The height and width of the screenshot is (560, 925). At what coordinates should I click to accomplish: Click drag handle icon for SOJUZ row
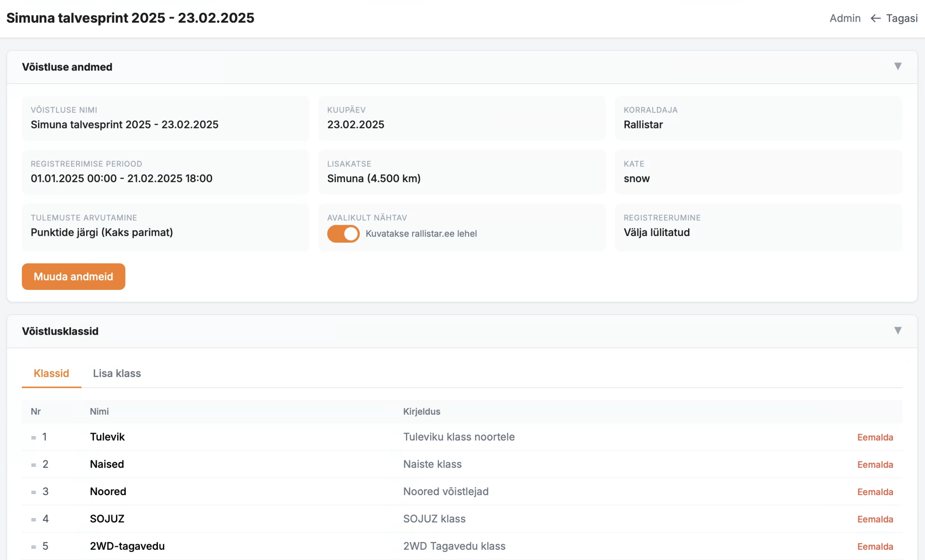(34, 520)
